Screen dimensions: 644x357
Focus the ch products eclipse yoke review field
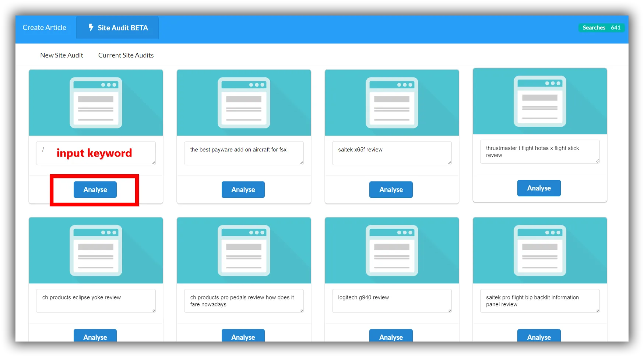coord(96,301)
